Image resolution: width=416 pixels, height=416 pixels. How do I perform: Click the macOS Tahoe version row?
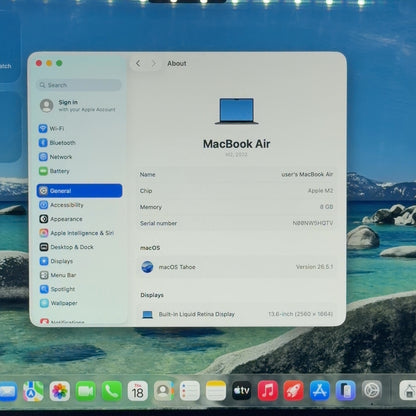point(236,267)
